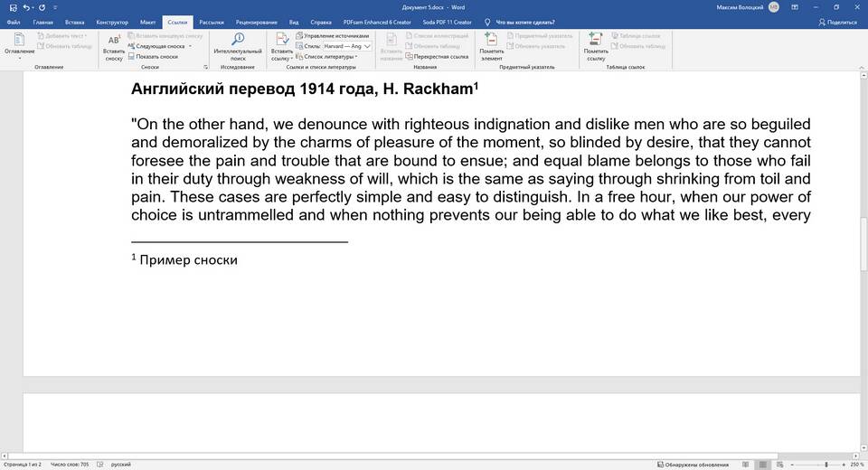Click the save icon in title bar
Viewport: 868px width, 470px height.
pos(14,7)
